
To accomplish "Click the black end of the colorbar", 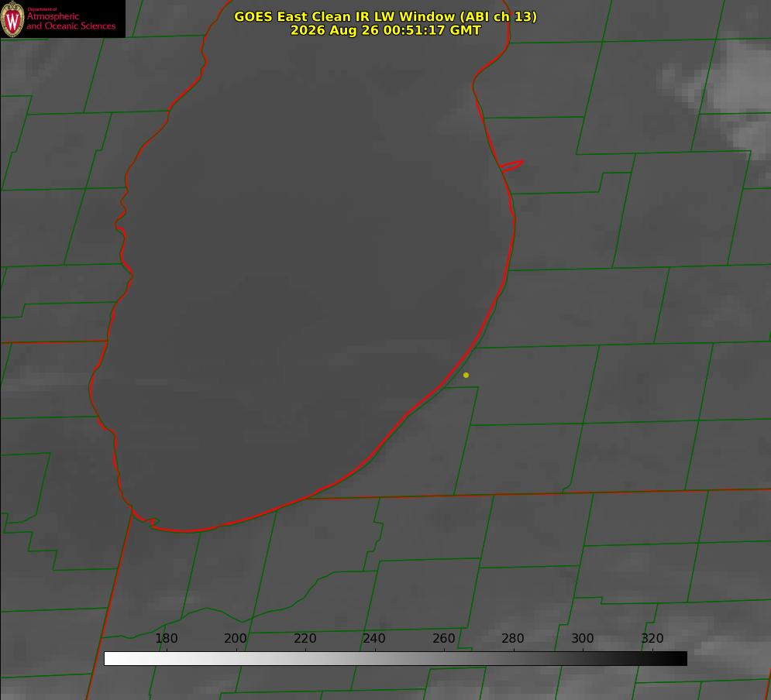I will pos(680,659).
